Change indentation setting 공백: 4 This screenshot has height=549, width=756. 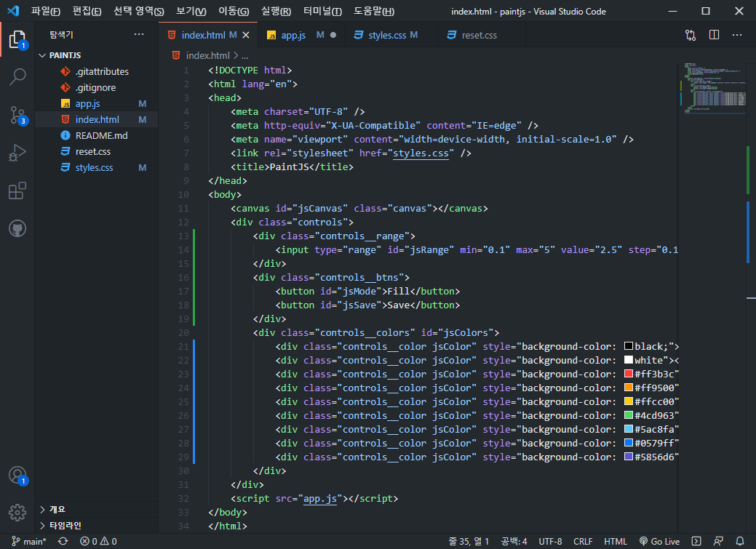click(514, 541)
